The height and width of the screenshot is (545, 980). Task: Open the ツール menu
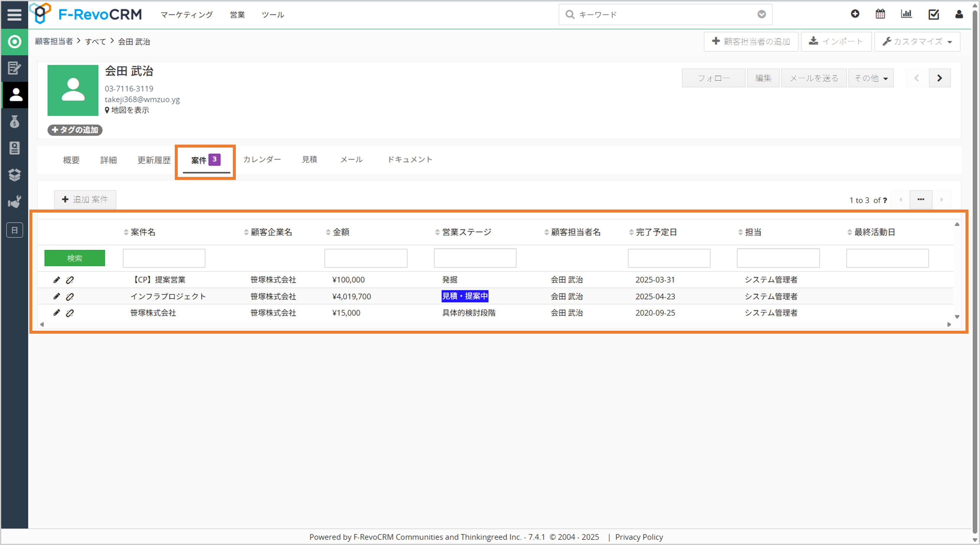coord(273,15)
